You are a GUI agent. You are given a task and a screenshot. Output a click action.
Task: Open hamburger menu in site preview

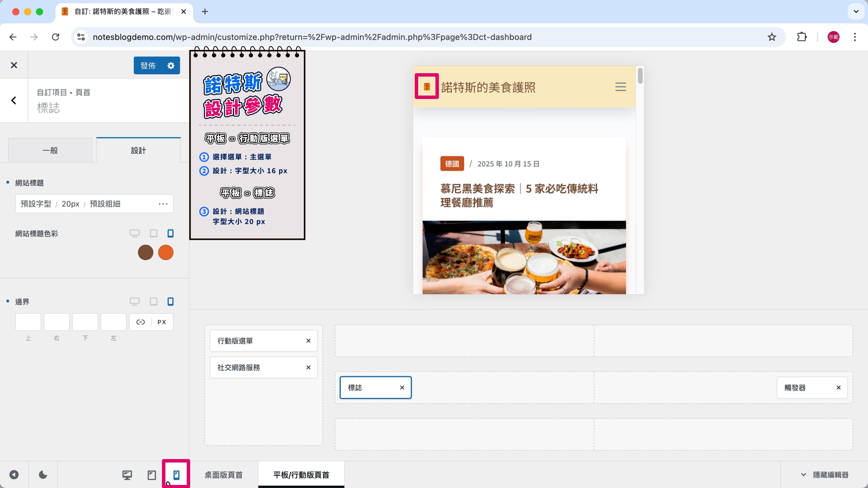click(620, 87)
